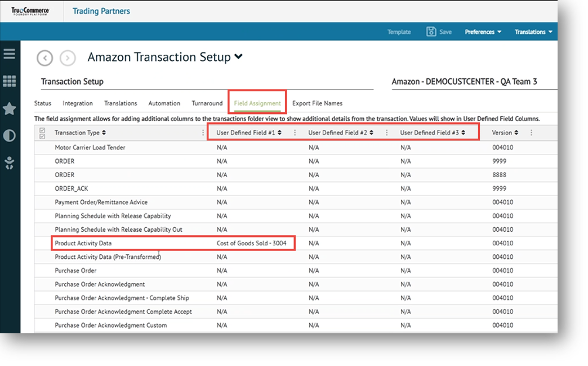Open the Trading Partners link
The width and height of the screenshot is (588, 366).
click(x=101, y=11)
